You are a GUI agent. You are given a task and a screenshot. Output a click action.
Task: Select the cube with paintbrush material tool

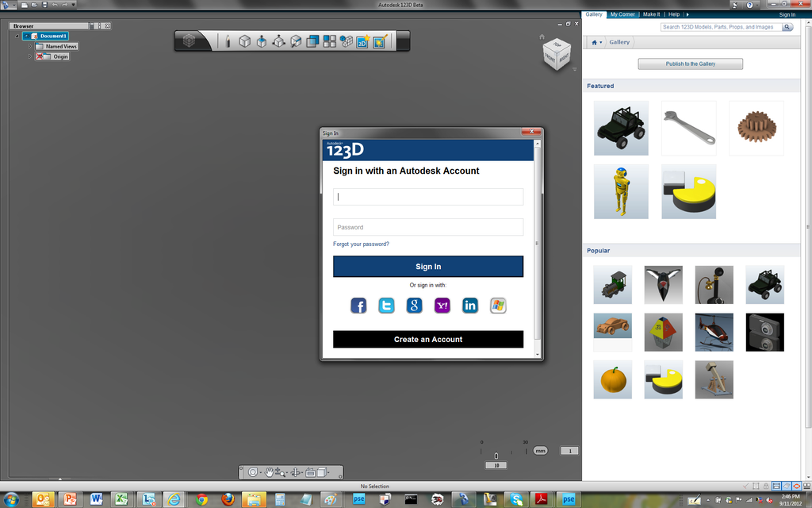[296, 41]
